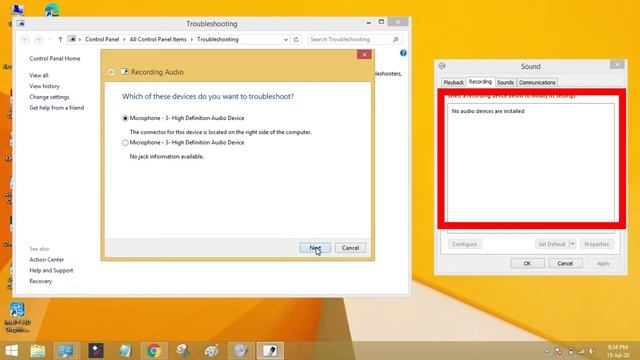
Task: Click the Back arrow in Troubleshooting window
Action: click(24, 39)
